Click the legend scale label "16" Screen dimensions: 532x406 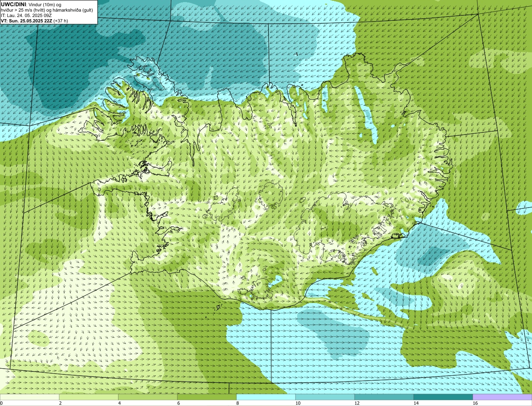pos(475,403)
